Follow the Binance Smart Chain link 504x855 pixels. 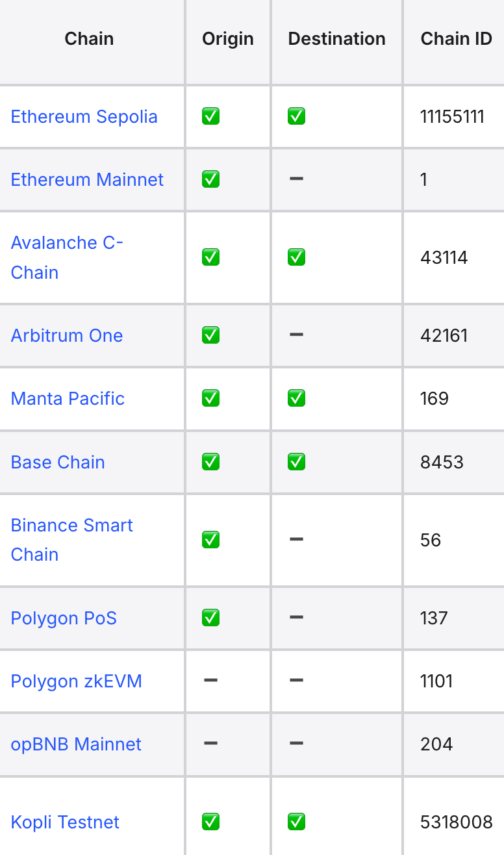tap(72, 540)
